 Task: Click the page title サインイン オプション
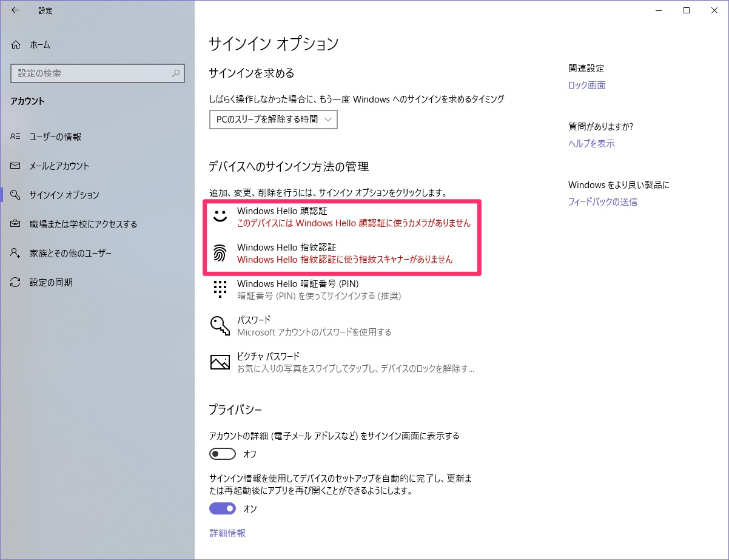[274, 44]
